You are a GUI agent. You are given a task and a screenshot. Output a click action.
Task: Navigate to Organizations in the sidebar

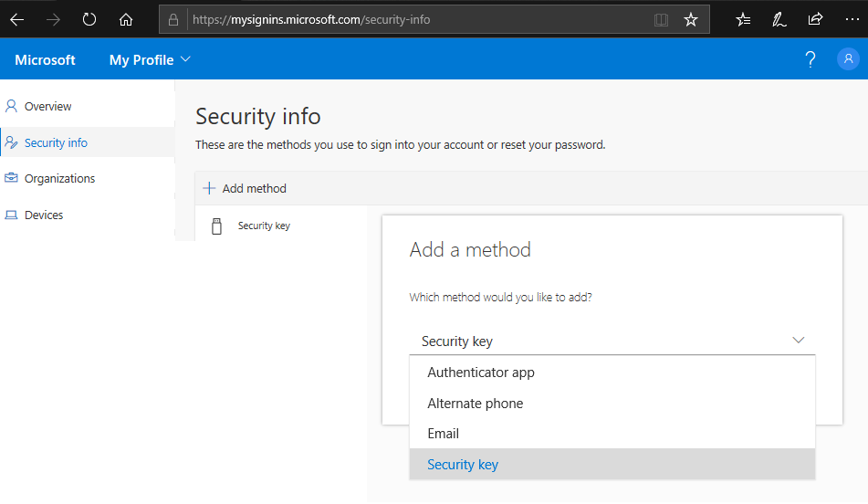pyautogui.click(x=59, y=179)
